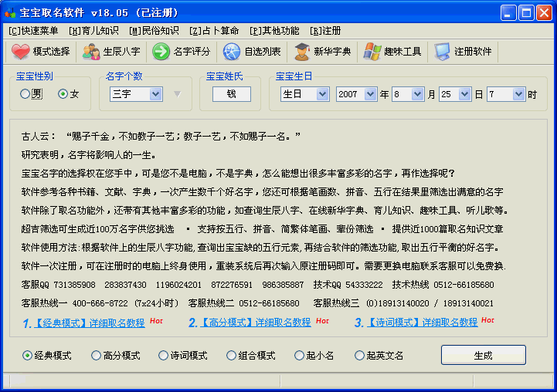Image resolution: width=557 pixels, height=392 pixels.
Task: Choose 诗词模式 radio option
Action: pyautogui.click(x=163, y=356)
